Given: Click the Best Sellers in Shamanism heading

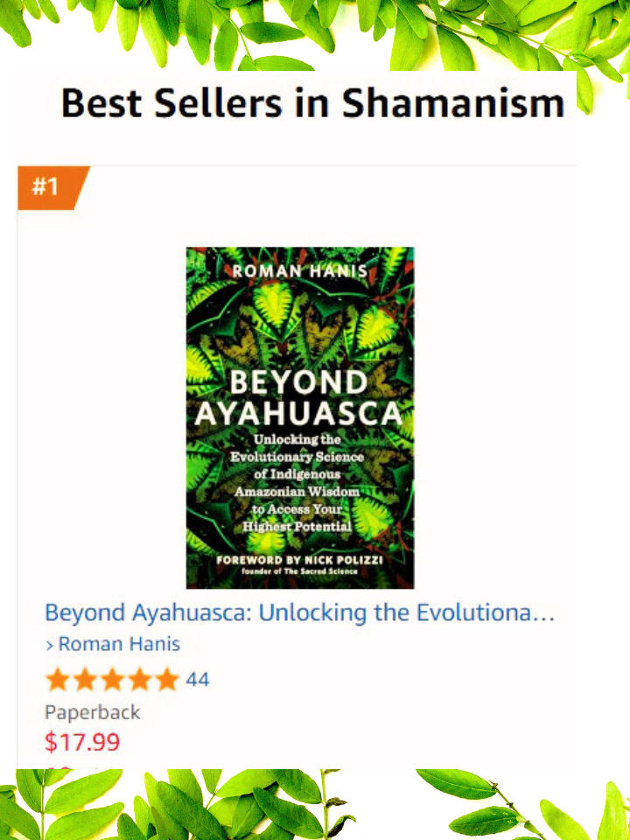Looking at the screenshot, I should (313, 102).
